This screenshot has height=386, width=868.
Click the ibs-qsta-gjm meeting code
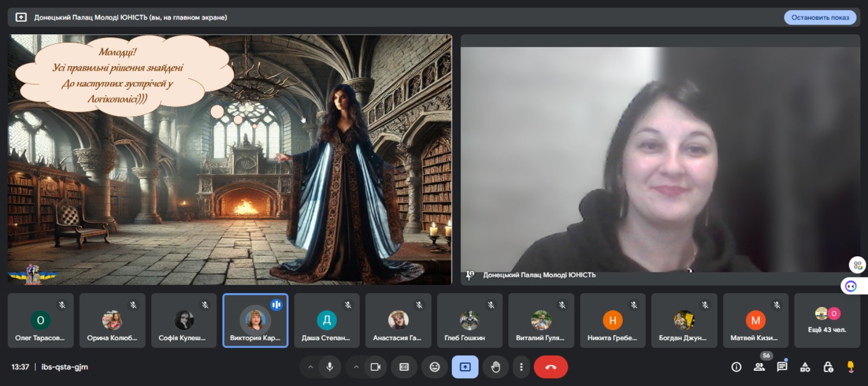[65, 367]
